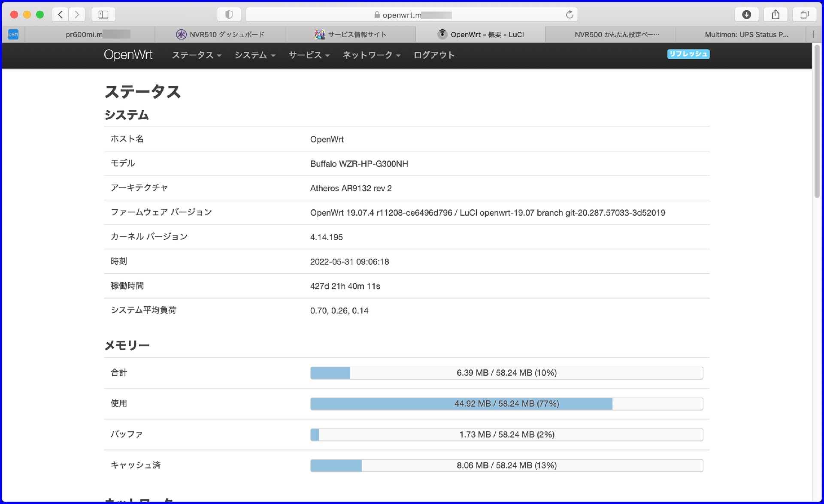The height and width of the screenshot is (504, 824).
Task: Expand the ネットワーク dropdown menu
Action: tap(372, 55)
